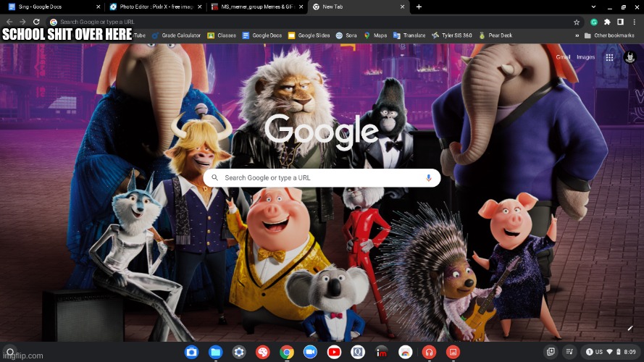
Task: Open the ChromeOS launcher circle
Action: (x=10, y=352)
